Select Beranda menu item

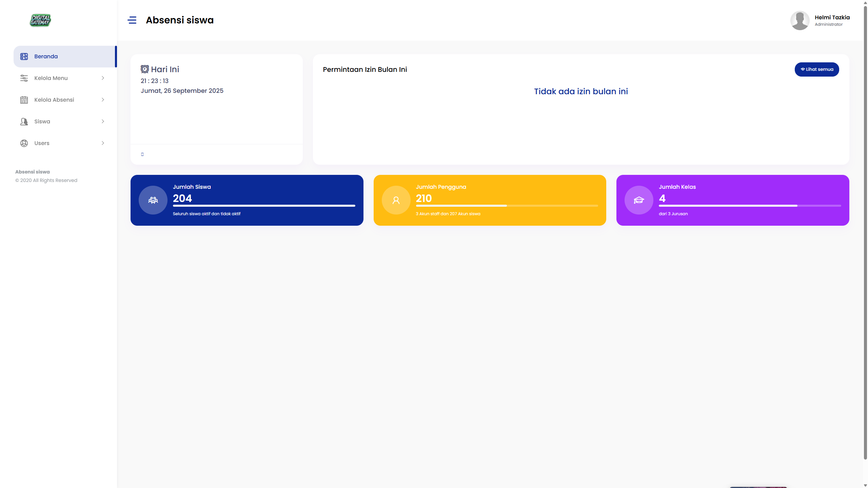click(46, 57)
